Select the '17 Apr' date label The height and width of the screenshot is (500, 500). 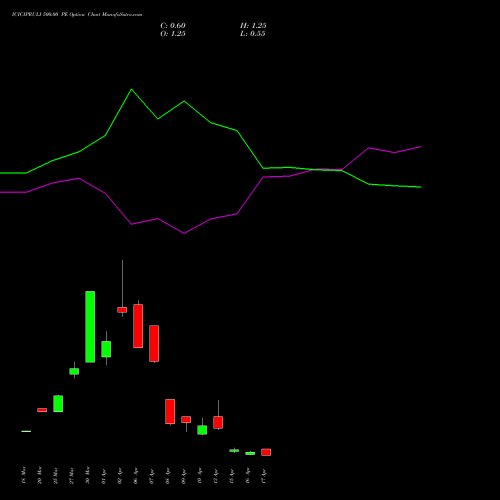pos(264,475)
